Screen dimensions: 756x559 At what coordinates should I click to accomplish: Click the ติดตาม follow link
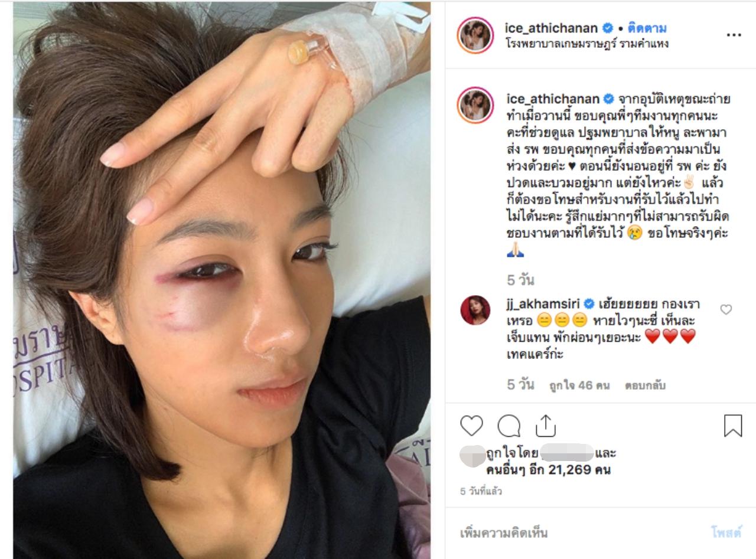click(648, 27)
